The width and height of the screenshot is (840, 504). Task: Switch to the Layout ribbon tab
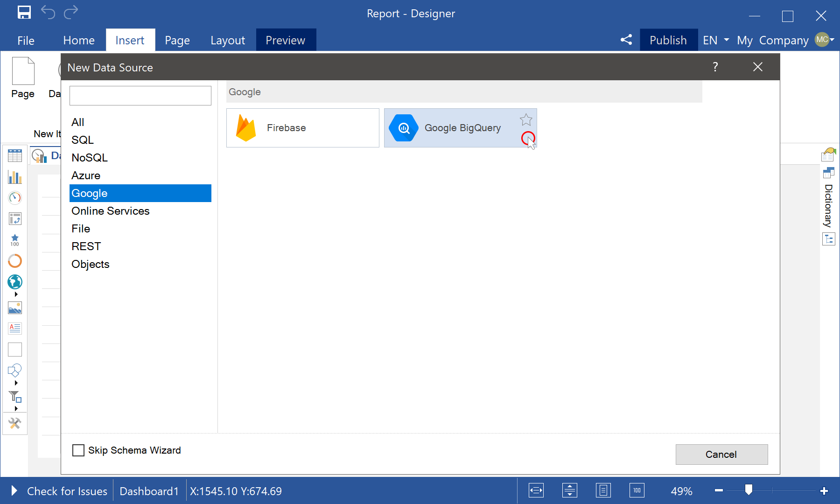(228, 41)
